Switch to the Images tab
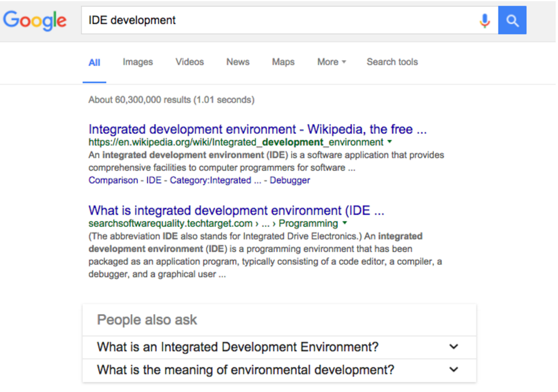Image resolution: width=558 pixels, height=392 pixels. (x=137, y=62)
